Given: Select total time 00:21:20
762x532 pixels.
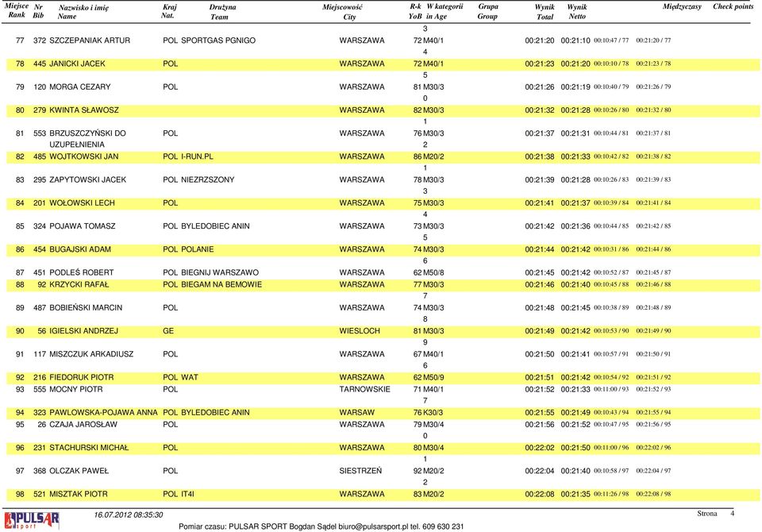Looking at the screenshot, I should pos(540,40).
